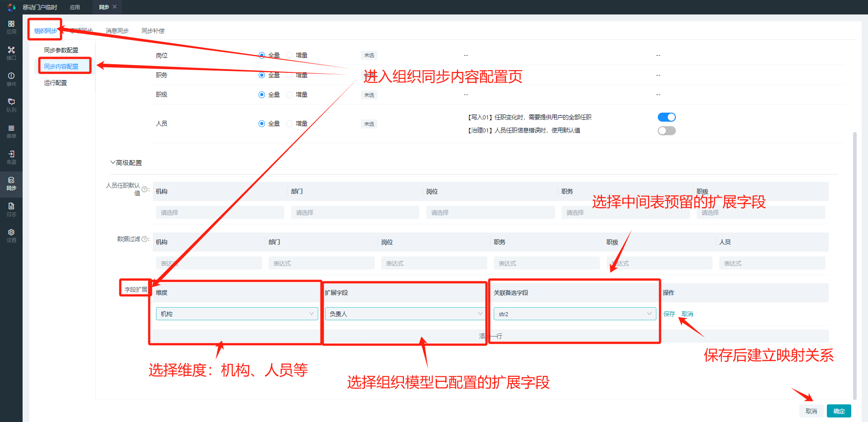Image resolution: width=868 pixels, height=422 pixels.
Task: Open the 部门 default value dropdown
Action: (x=355, y=212)
